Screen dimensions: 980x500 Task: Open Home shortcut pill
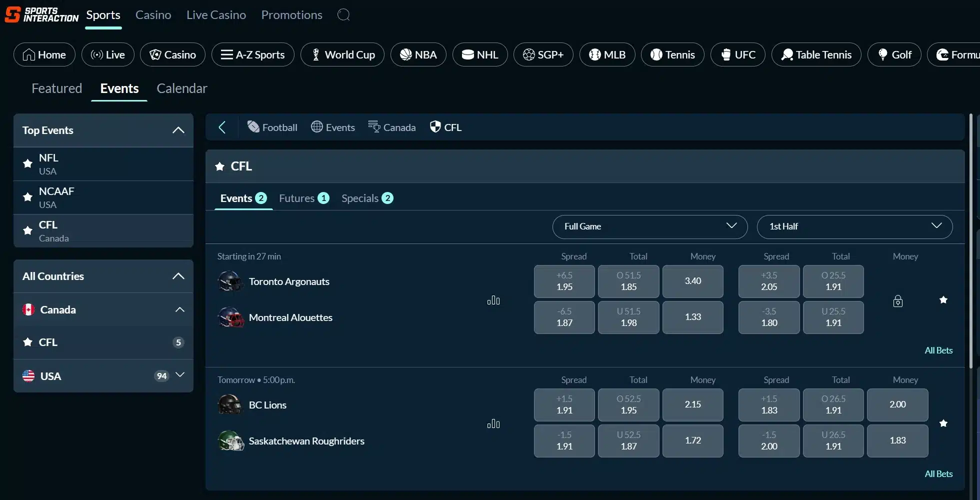coord(44,54)
